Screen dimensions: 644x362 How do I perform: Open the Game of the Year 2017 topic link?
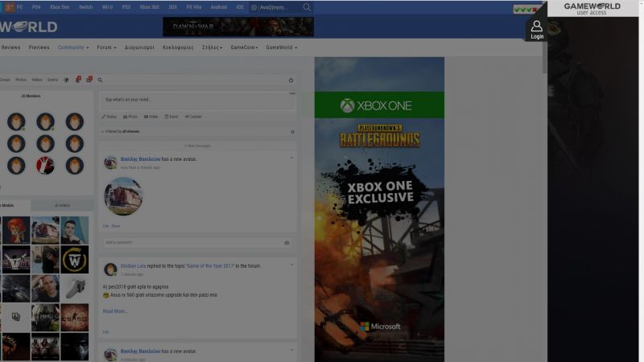coord(210,266)
